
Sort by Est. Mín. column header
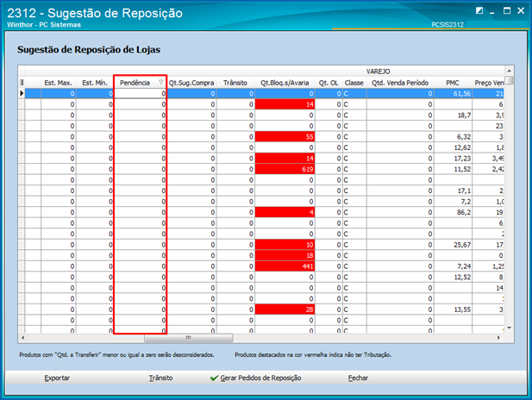click(x=94, y=83)
